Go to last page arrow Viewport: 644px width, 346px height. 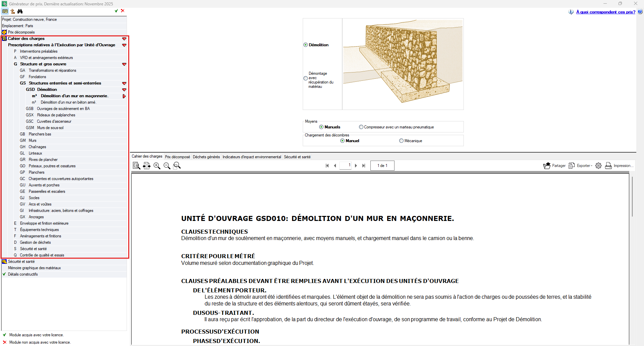click(364, 166)
